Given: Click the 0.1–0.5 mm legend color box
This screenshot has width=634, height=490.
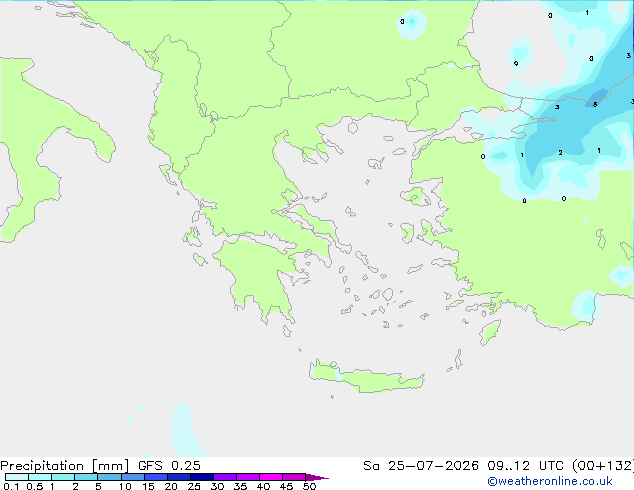Looking at the screenshot, I should [x=17, y=477].
